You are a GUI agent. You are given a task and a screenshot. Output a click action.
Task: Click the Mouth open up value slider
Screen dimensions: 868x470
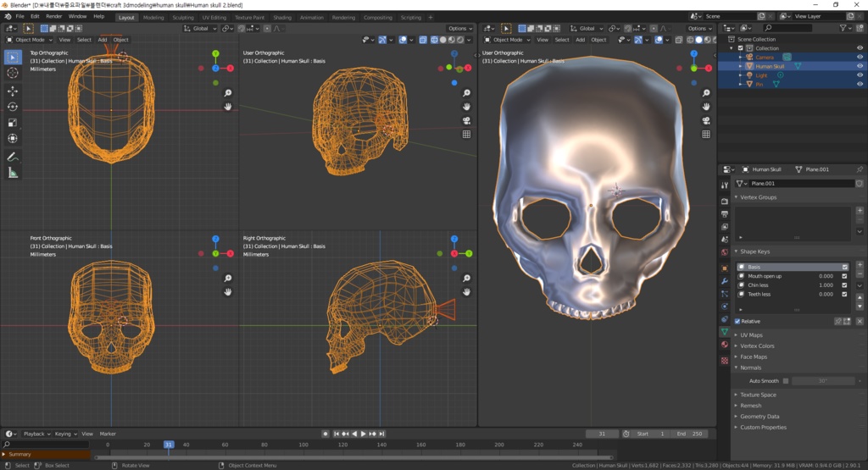(825, 276)
